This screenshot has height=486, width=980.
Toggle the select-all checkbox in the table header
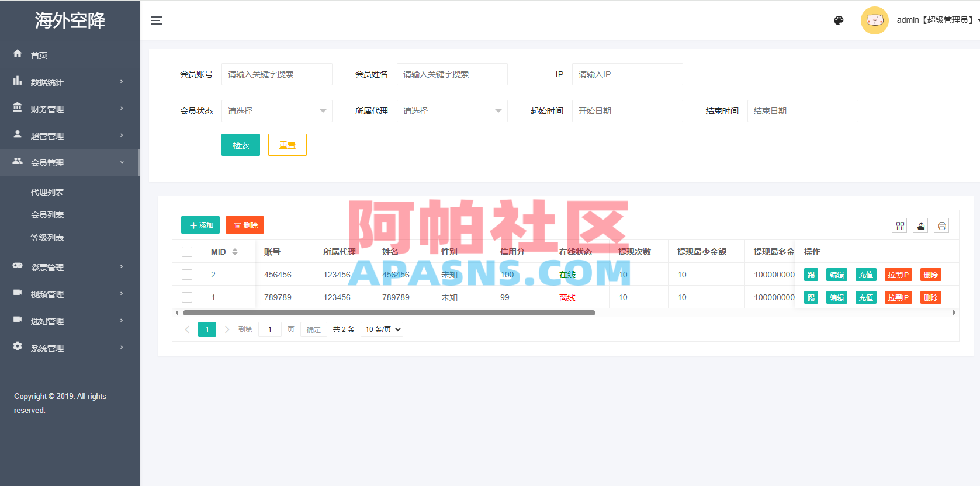(x=187, y=252)
